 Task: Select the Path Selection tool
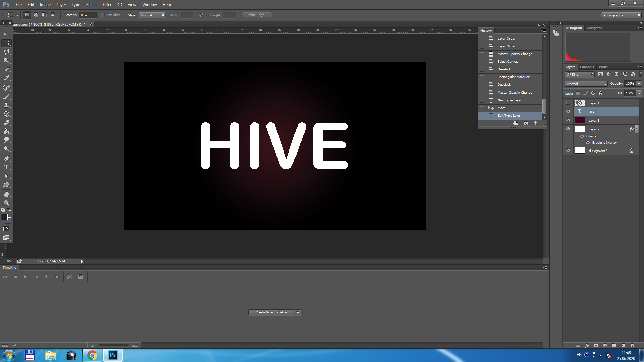click(x=6, y=176)
